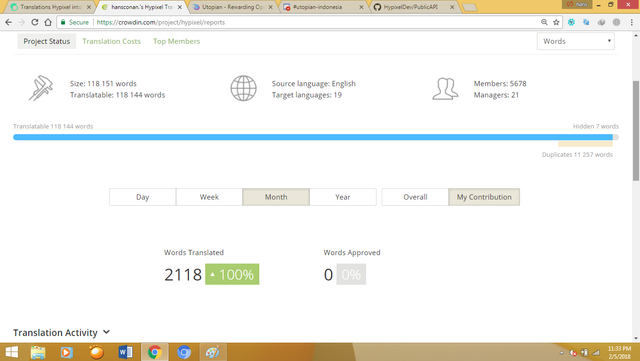Expand the Translation Activity section
The width and height of the screenshot is (640, 361).
pos(61,332)
